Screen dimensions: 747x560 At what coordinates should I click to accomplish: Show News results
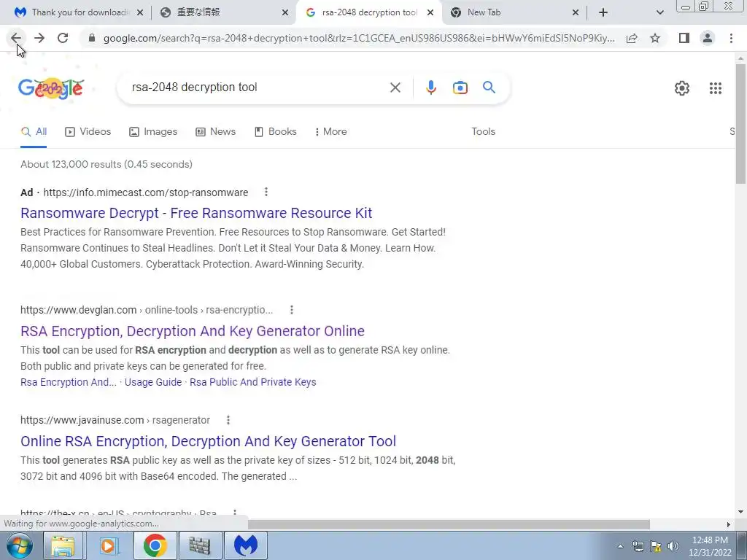pos(216,131)
